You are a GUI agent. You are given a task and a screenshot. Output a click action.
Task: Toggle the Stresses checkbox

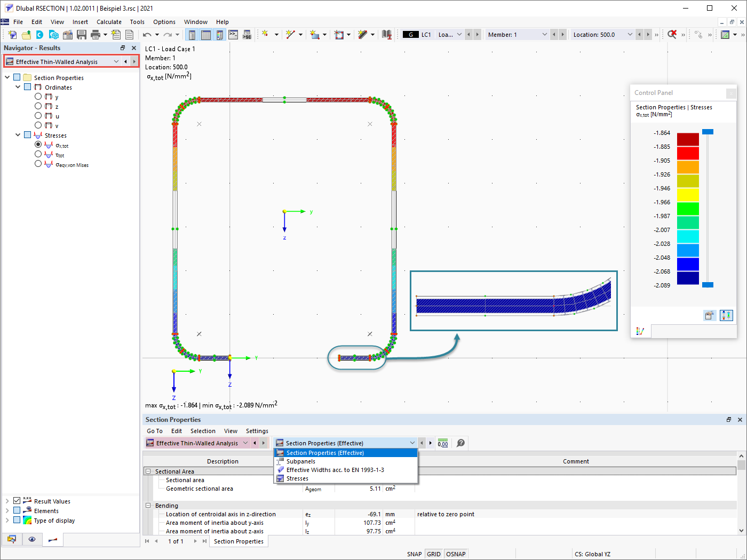(28, 135)
